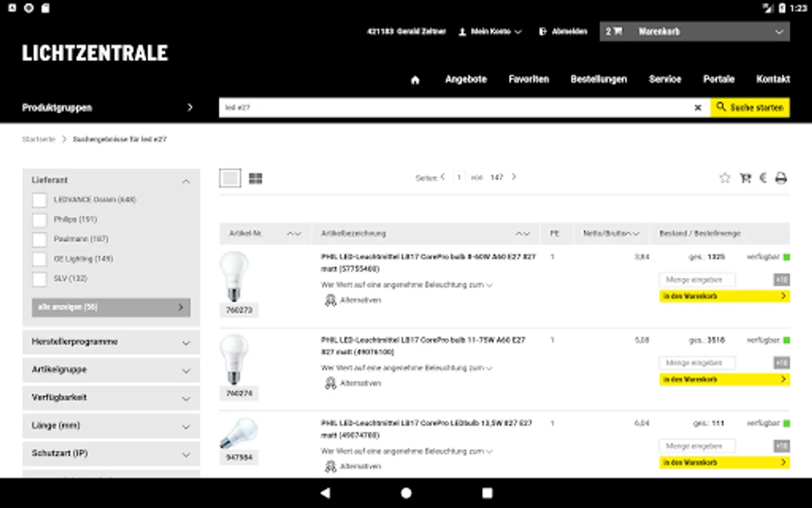Image resolution: width=812 pixels, height=508 pixels.
Task: Check the LEDVANCE Osram supplier filter
Action: 39,200
